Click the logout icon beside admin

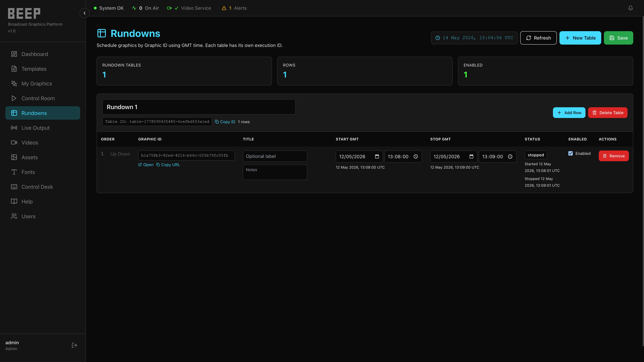(74, 345)
